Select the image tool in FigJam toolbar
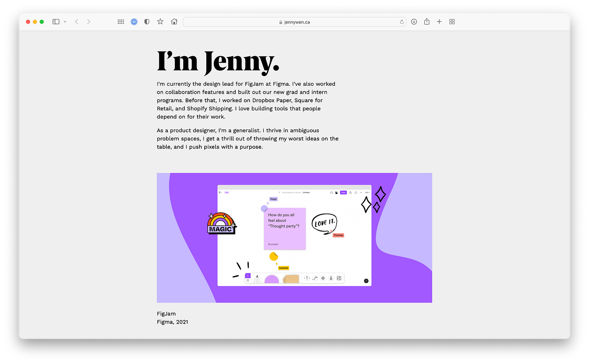Screen dimensions: 589x364 (339, 278)
